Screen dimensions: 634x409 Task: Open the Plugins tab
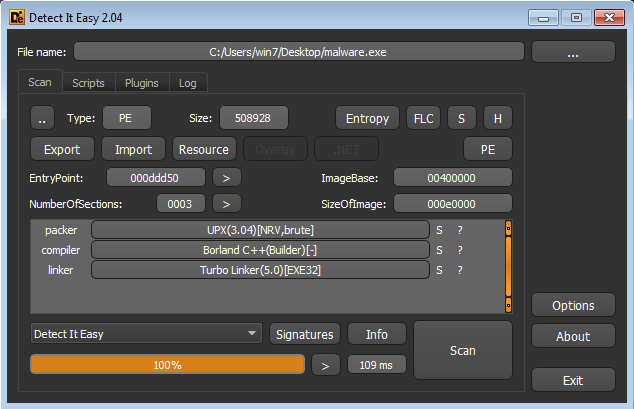142,83
